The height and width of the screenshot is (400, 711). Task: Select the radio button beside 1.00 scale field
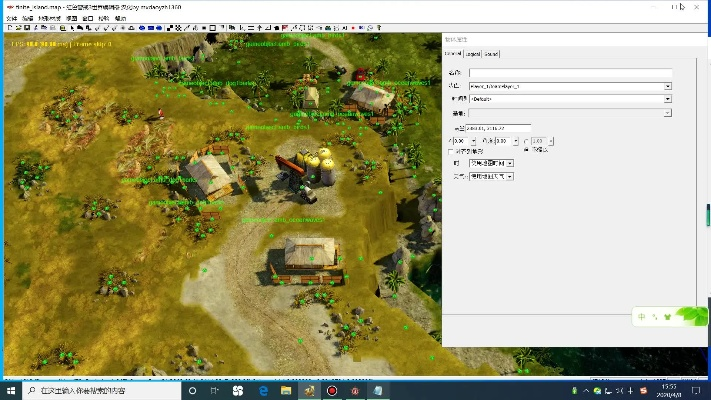pos(527,141)
